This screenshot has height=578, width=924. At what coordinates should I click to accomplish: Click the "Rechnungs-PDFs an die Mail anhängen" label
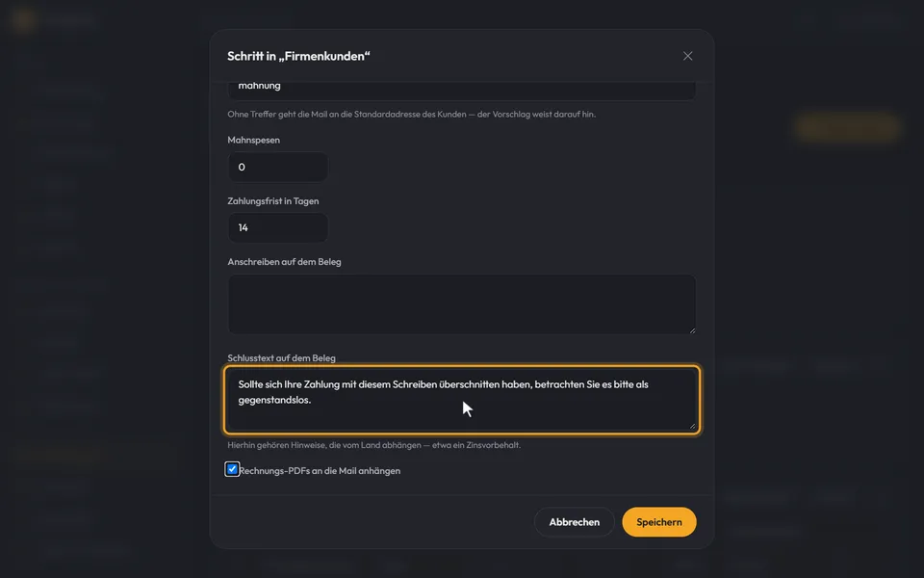[320, 471]
